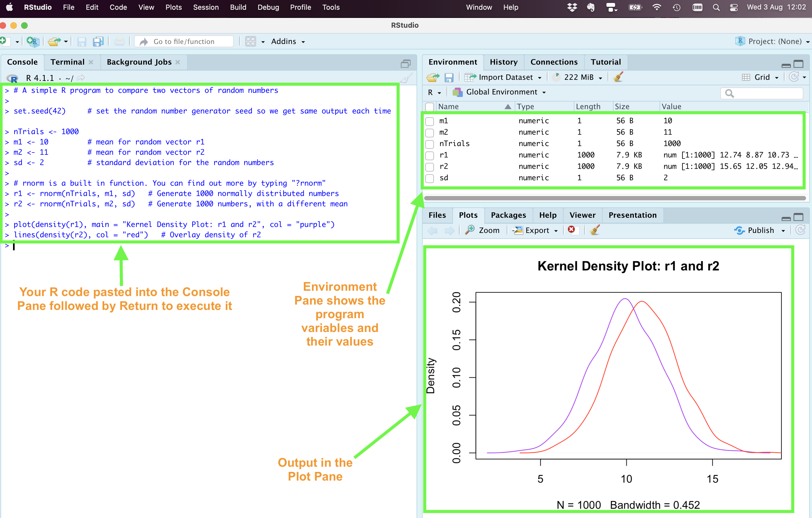The height and width of the screenshot is (518, 812).
Task: Click the remove current plot red X
Action: pos(571,230)
